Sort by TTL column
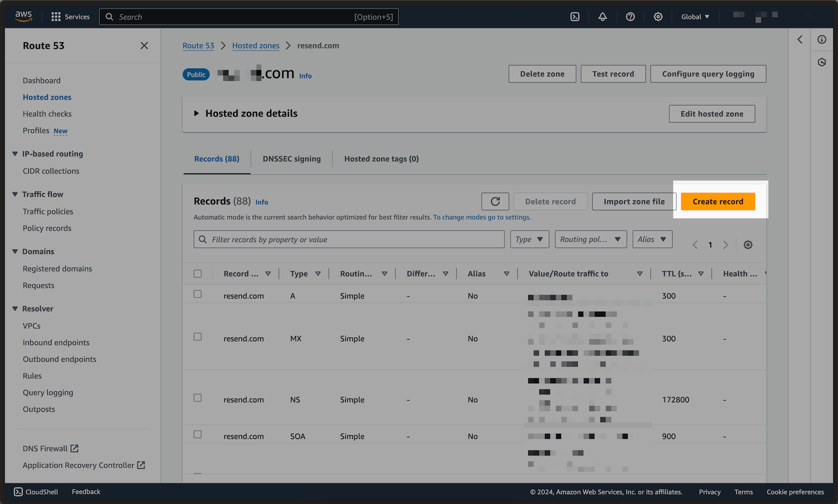 coord(701,274)
